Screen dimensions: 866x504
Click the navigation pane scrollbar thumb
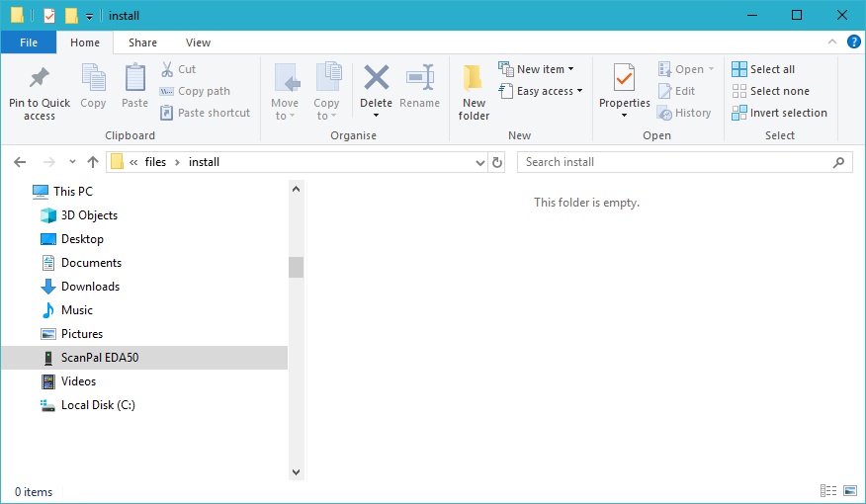(296, 267)
